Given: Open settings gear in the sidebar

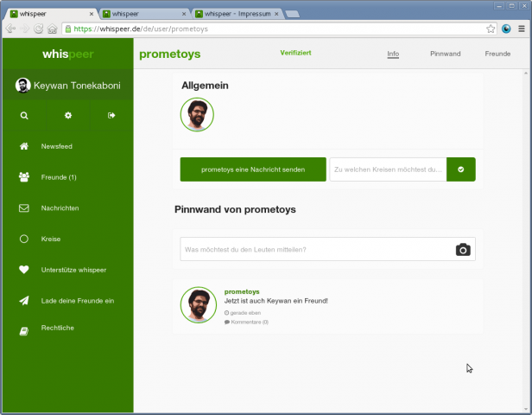Looking at the screenshot, I should pos(68,116).
